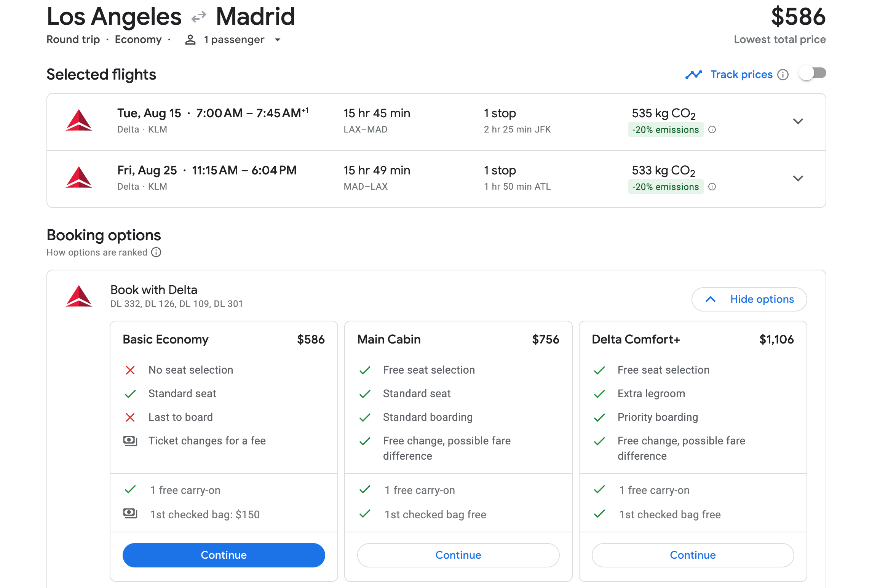Click the round-trip arrows swap icon
Viewport: 872px width, 588px height.
coord(198,17)
